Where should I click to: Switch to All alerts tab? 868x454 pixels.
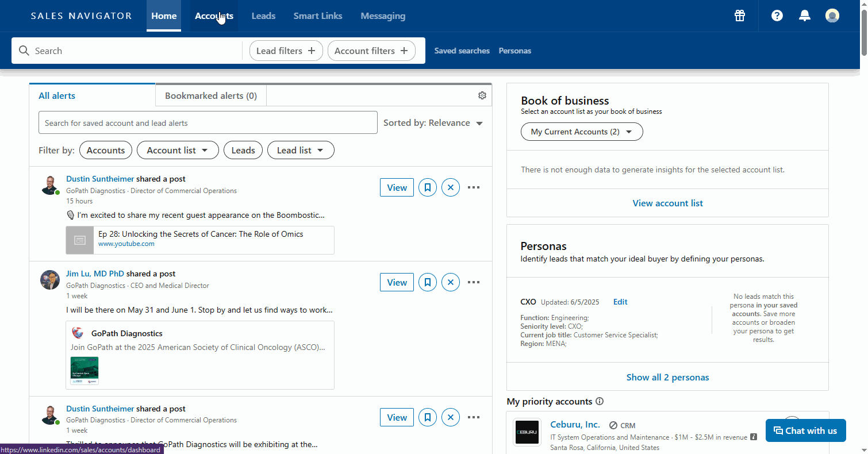[92, 95]
